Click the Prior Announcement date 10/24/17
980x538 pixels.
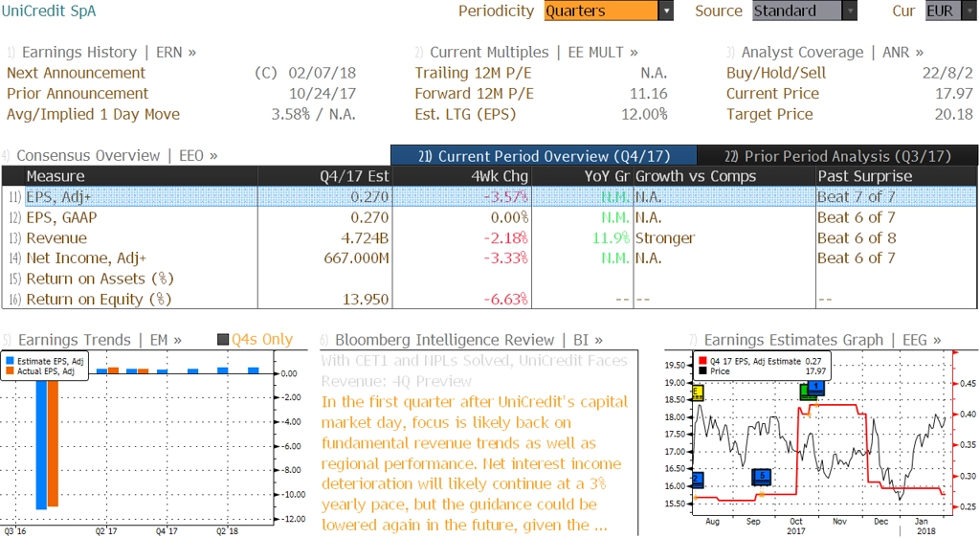point(322,94)
